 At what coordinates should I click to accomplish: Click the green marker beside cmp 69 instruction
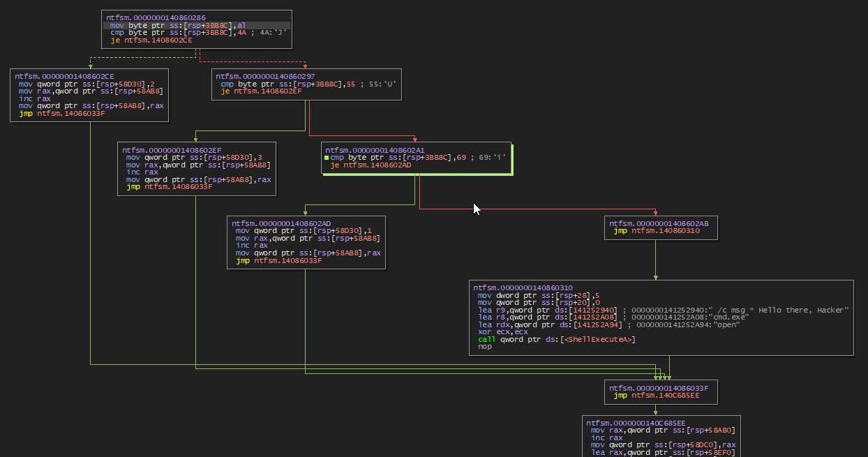(x=327, y=158)
